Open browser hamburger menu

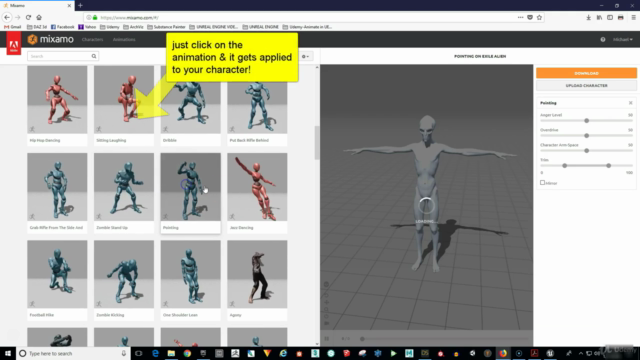(x=633, y=18)
